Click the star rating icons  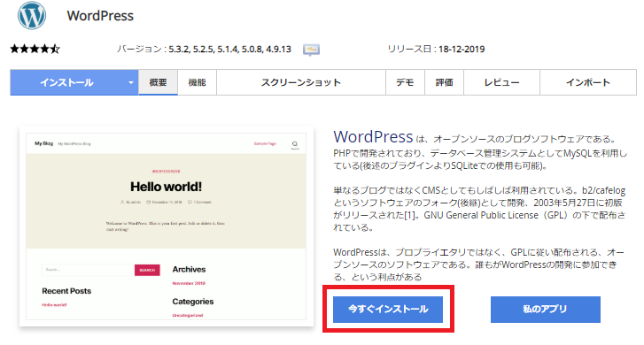click(x=35, y=50)
